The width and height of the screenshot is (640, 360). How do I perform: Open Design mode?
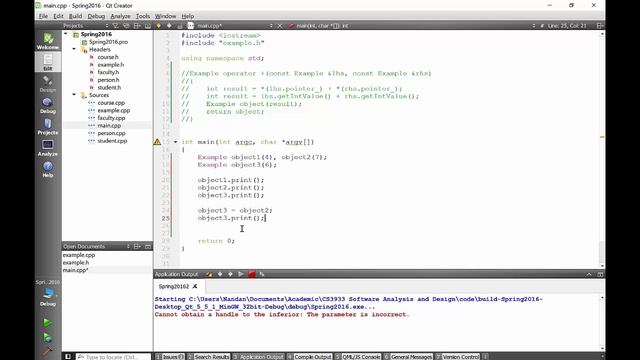click(48, 84)
